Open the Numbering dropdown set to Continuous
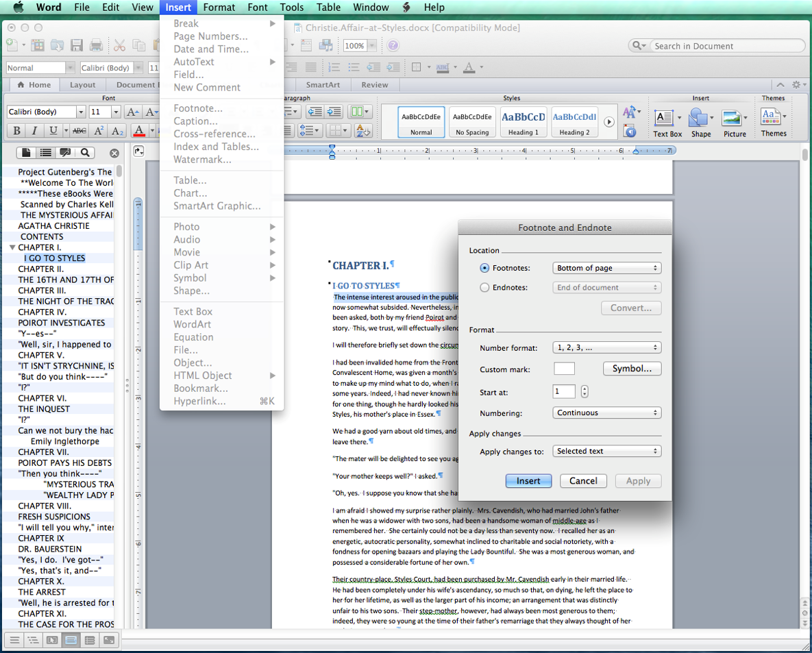This screenshot has width=812, height=653. (x=606, y=413)
